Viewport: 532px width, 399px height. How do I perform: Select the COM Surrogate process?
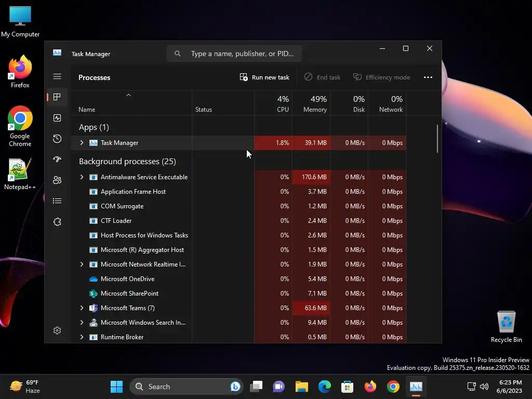(238, 206)
